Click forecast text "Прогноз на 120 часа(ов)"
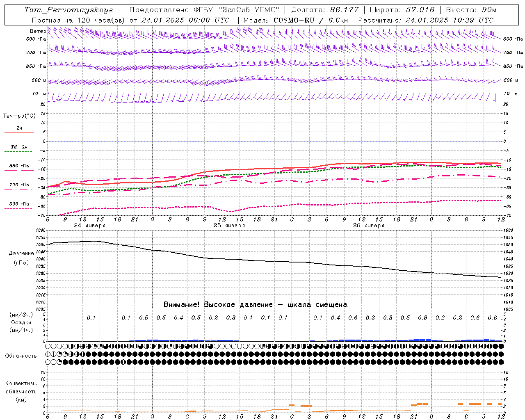This screenshot has height=420, width=525. tap(79, 20)
